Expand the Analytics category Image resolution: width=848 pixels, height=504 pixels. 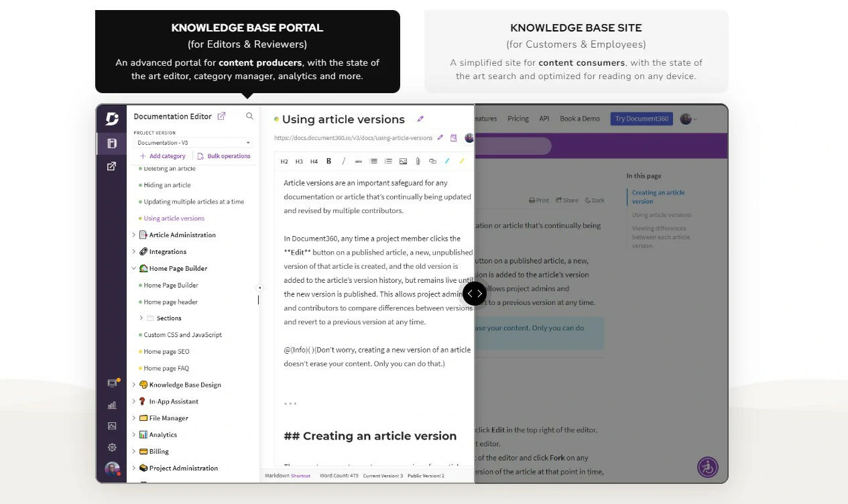click(133, 435)
